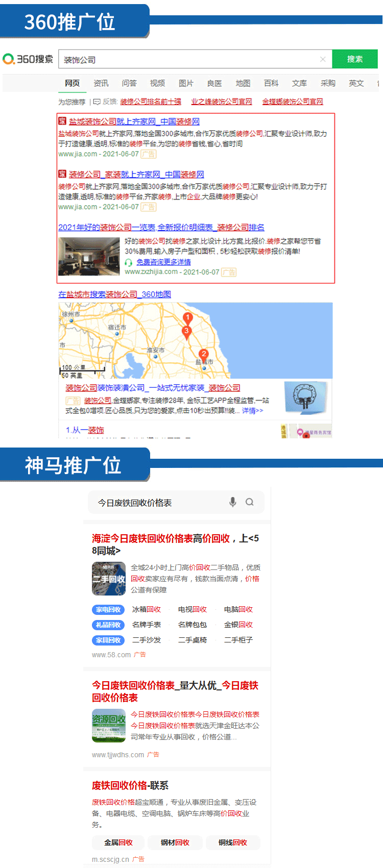This screenshot has height=868, width=383.
Task: Click map marker number 2
Action: click(204, 355)
